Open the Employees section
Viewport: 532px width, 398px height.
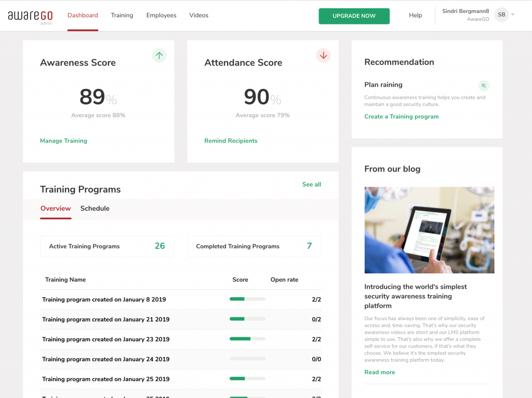click(x=161, y=15)
